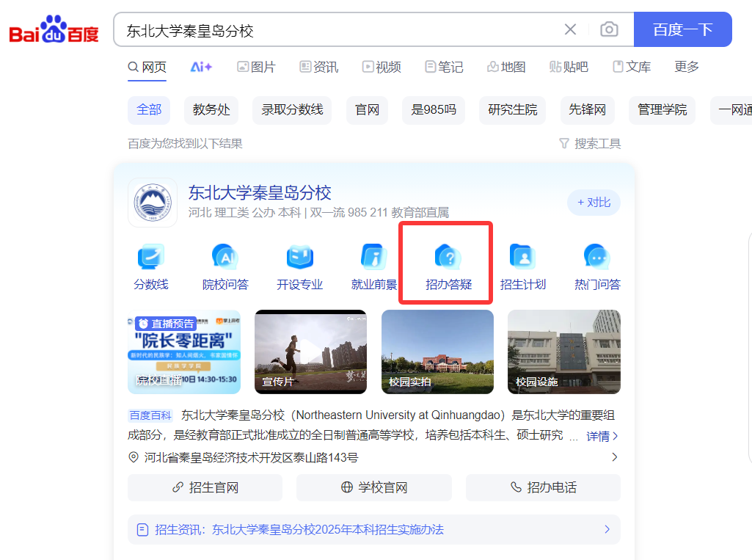The height and width of the screenshot is (560, 752).
Task: Expand 详情 to read full description
Action: (602, 436)
